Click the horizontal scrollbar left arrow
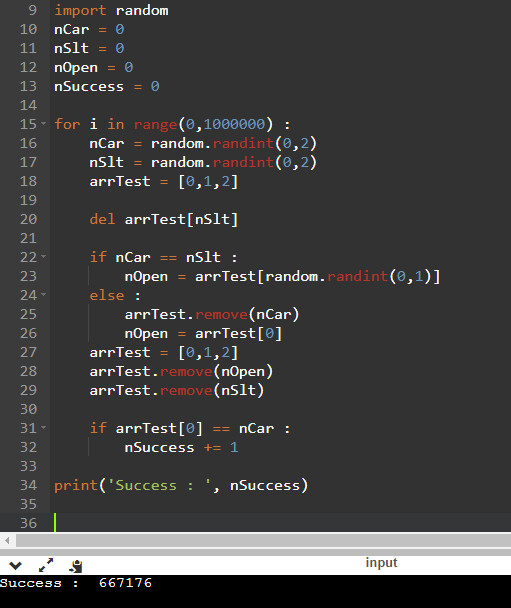Screen dimensions: 511x608 [x=7, y=540]
